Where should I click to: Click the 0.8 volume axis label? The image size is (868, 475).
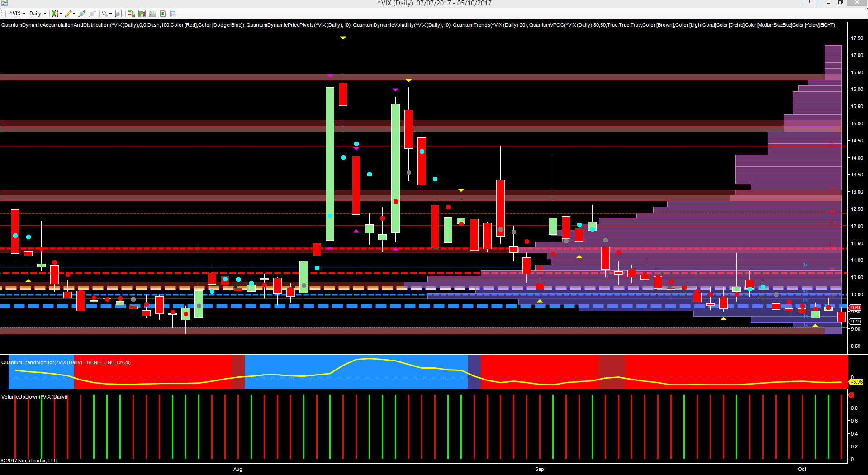point(854,408)
